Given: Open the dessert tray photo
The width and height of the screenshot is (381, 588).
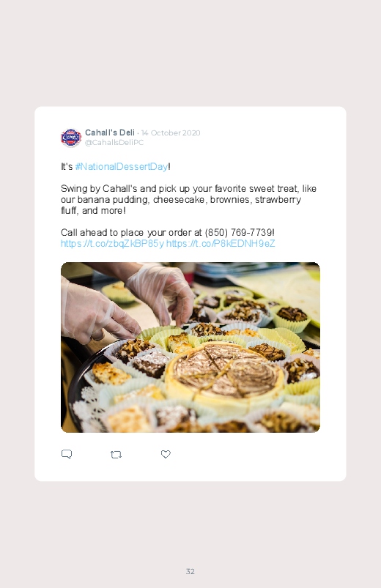Looking at the screenshot, I should click(190, 347).
